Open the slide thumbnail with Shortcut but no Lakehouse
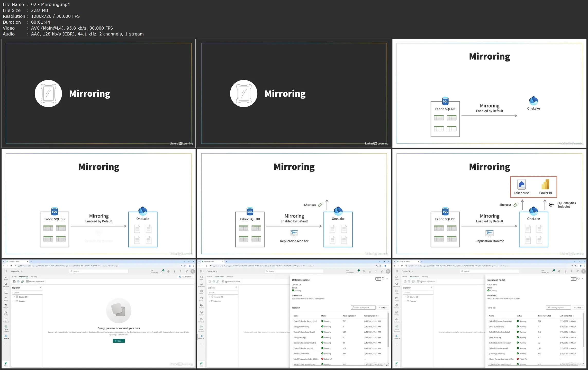This screenshot has width=588, height=370. click(294, 204)
